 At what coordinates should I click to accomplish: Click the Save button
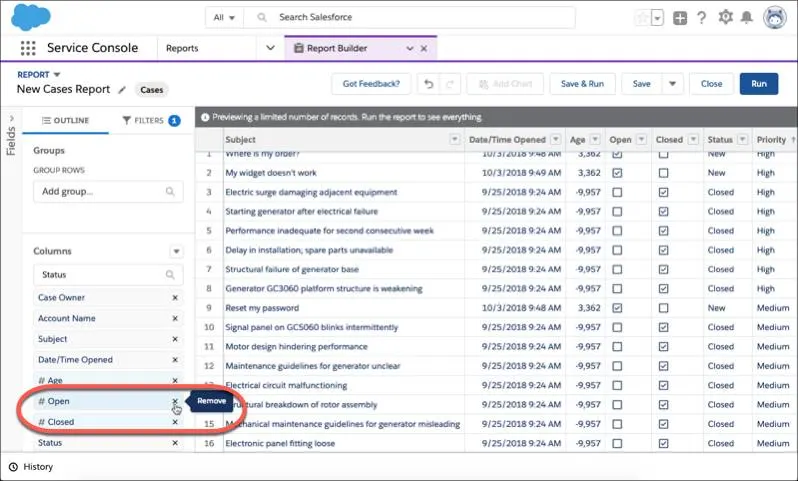point(641,84)
